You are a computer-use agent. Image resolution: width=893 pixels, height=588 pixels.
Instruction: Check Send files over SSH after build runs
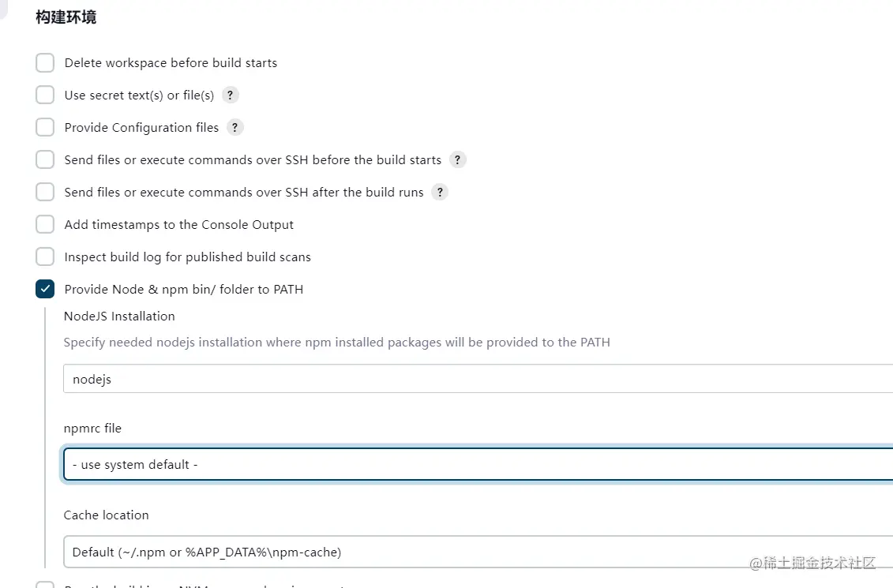[45, 193]
